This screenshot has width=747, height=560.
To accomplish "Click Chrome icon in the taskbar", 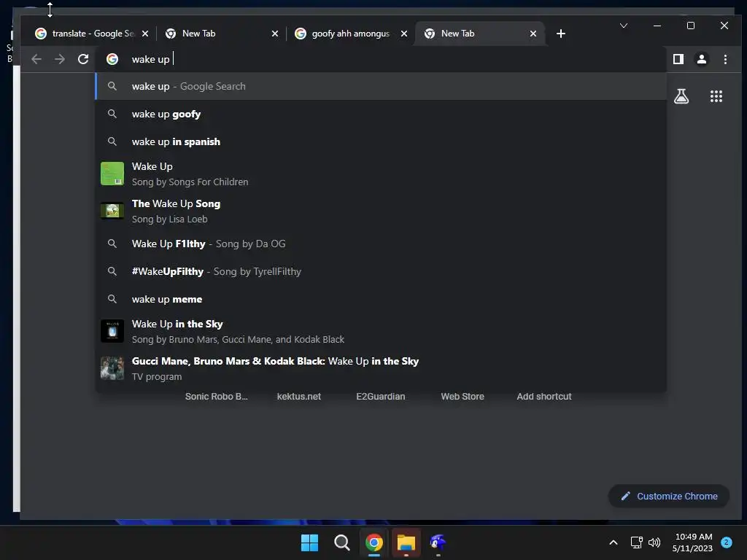I will coord(374,542).
